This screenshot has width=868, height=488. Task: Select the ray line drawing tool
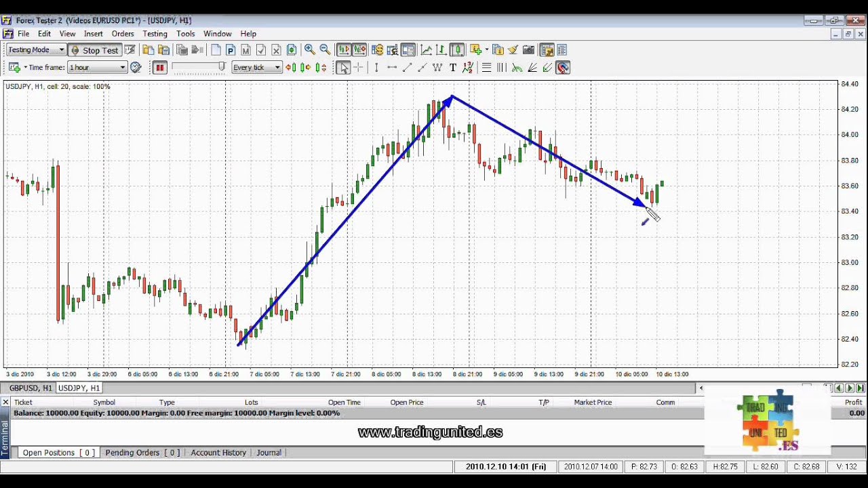(x=422, y=67)
